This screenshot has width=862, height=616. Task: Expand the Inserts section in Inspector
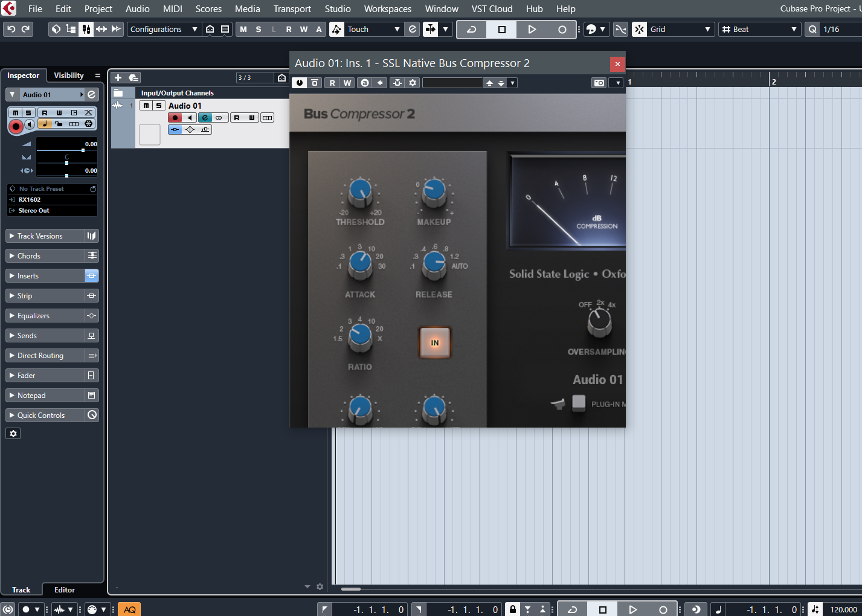[x=45, y=276]
